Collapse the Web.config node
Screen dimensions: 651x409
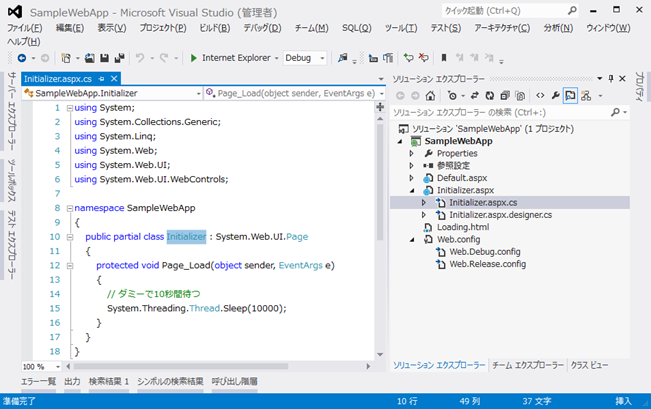pyautogui.click(x=411, y=240)
